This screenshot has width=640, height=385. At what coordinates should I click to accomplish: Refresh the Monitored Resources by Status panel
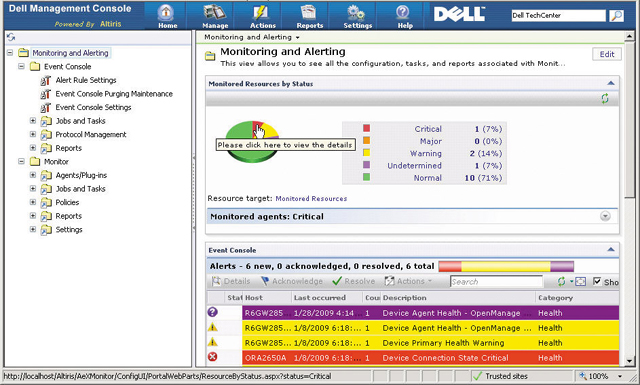click(605, 98)
